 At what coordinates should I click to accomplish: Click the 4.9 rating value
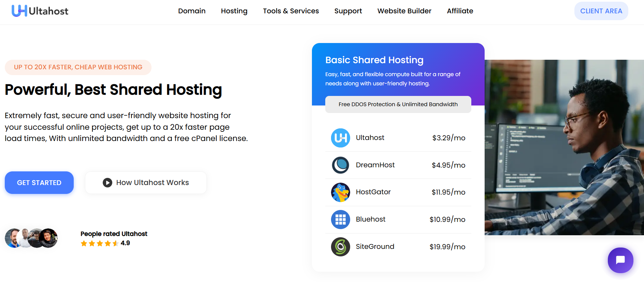coord(125,243)
